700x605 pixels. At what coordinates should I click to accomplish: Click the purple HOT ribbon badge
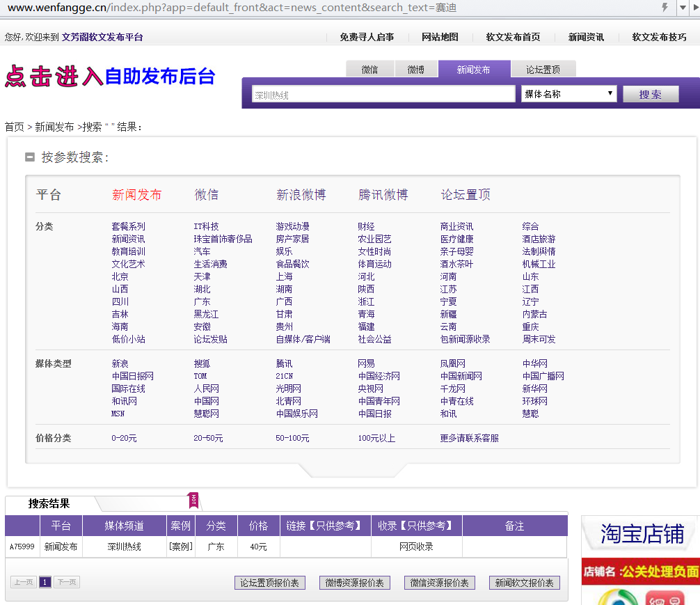tap(193, 500)
